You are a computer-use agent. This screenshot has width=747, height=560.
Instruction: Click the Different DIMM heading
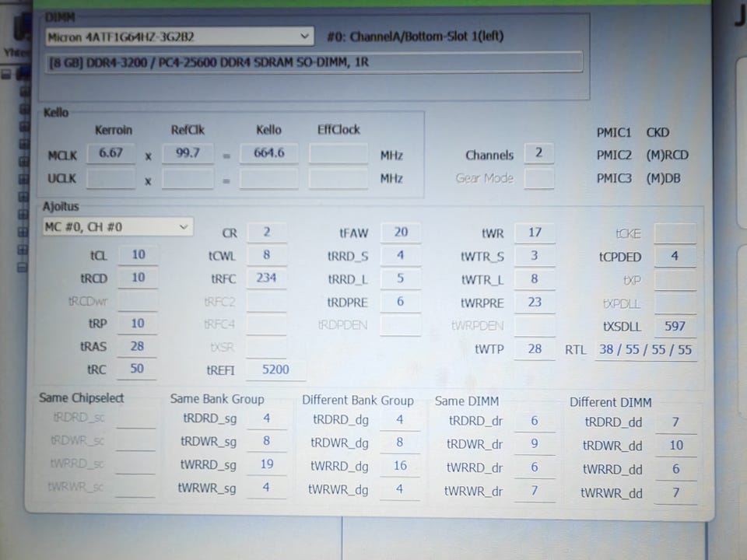610,403
